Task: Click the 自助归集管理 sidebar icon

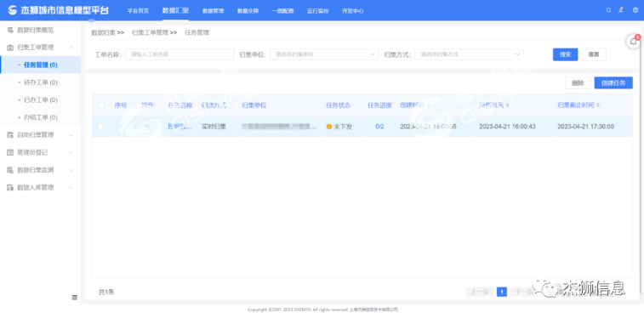Action: (10, 135)
